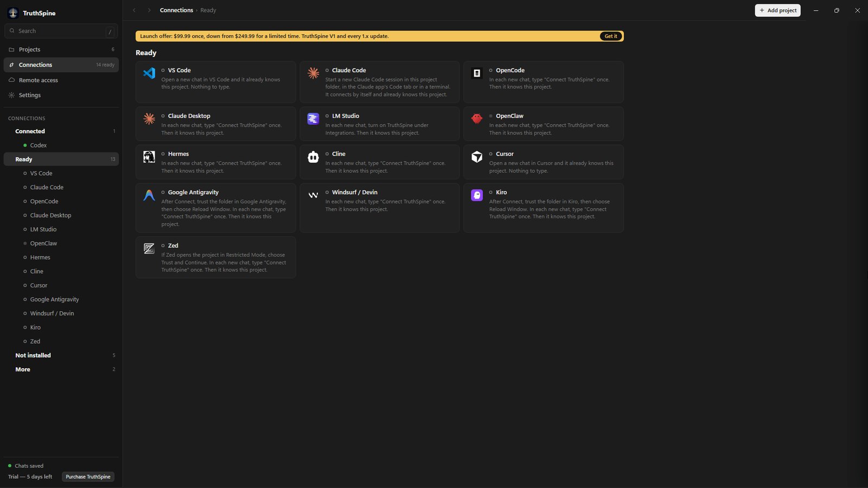This screenshot has height=488, width=868.
Task: Go forward with the right navigation arrow
Action: [149, 10]
